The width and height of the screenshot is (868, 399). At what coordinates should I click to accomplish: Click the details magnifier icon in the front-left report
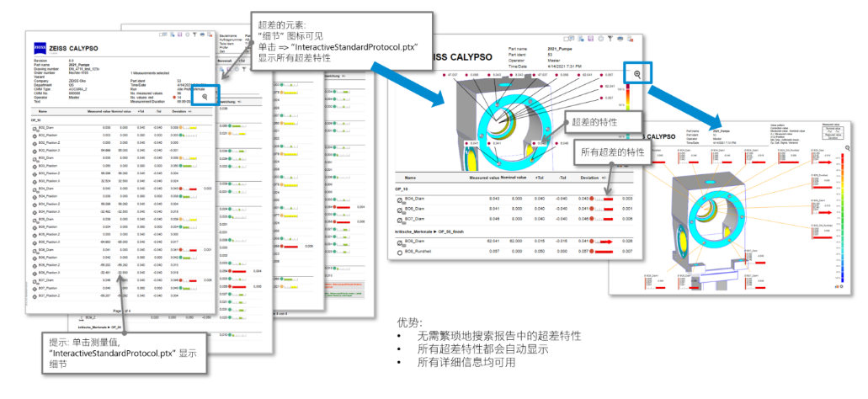205,97
